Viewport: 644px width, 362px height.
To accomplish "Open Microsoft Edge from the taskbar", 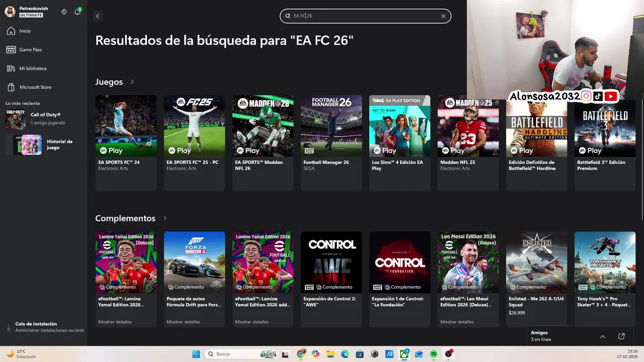I will coord(345,354).
